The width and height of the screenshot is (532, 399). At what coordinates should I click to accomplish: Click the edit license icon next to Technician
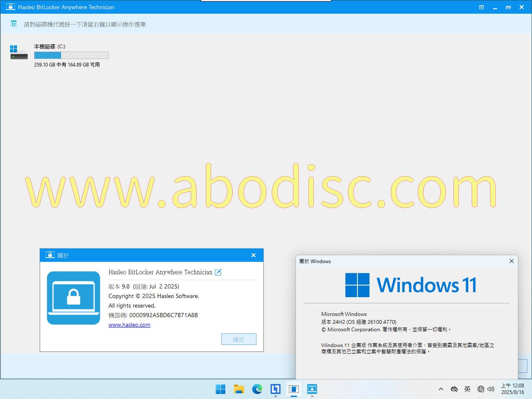point(218,272)
